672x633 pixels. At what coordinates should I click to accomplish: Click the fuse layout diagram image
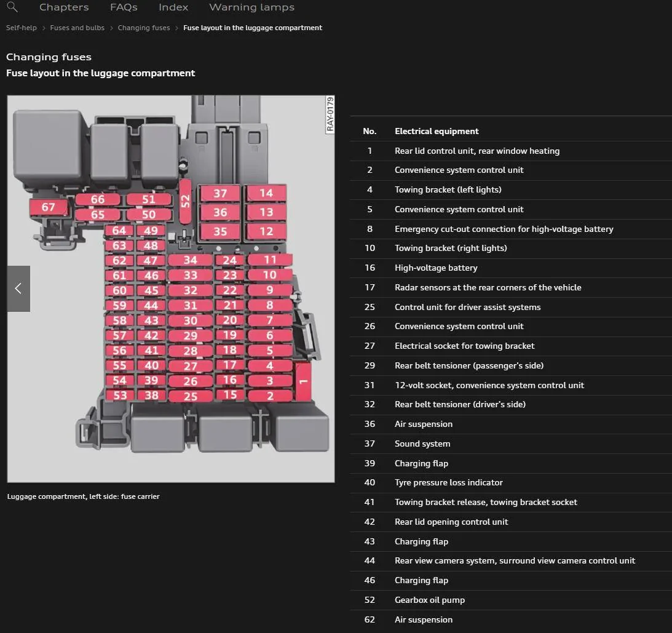171,289
